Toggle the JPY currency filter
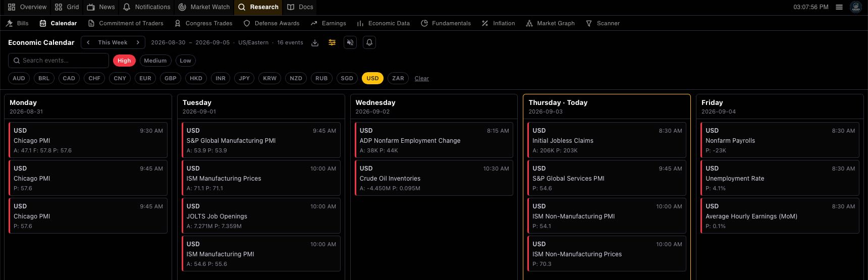Viewport: 868px width, 280px height. click(x=244, y=78)
